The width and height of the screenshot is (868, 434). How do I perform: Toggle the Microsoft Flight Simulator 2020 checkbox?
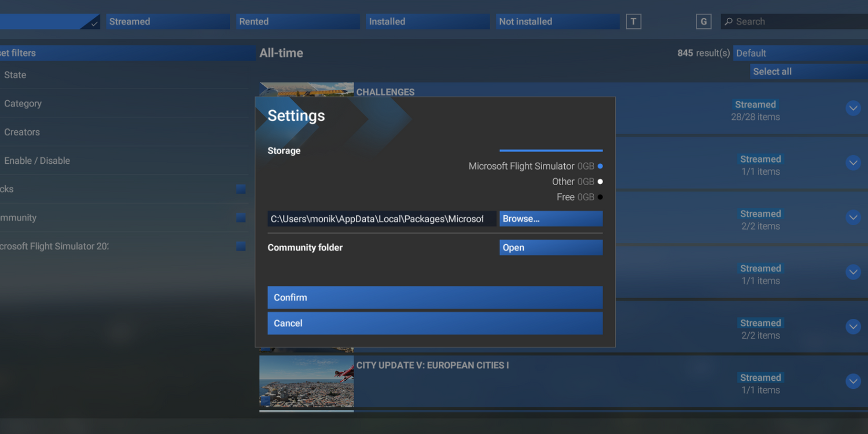point(240,247)
